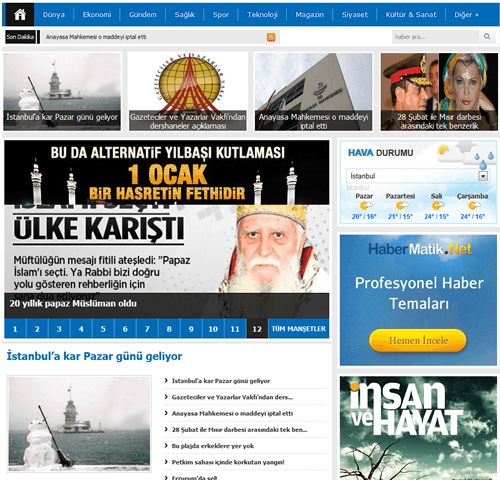Select the Teknoloji menu item
Screen dimensions: 500x480
point(262,15)
